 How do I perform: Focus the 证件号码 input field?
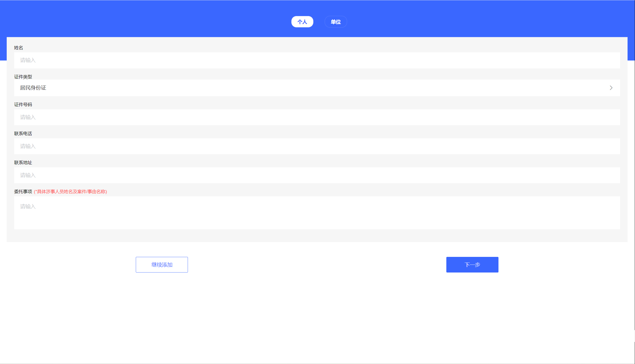(317, 117)
